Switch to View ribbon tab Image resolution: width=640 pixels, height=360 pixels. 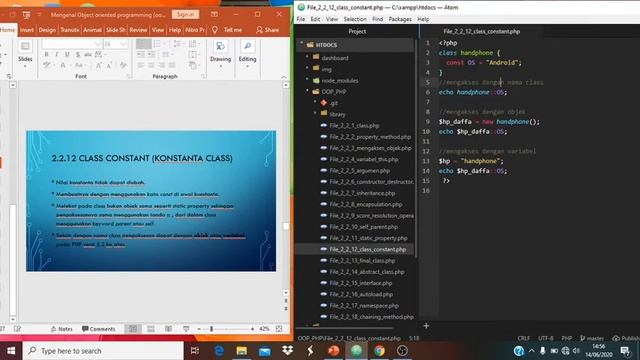pyautogui.click(x=158, y=30)
